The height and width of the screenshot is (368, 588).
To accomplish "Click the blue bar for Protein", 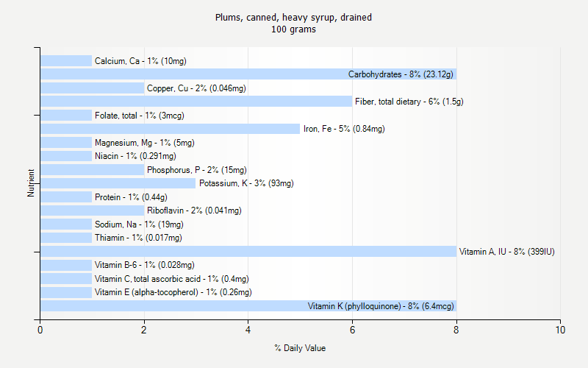I will pyautogui.click(x=66, y=197).
